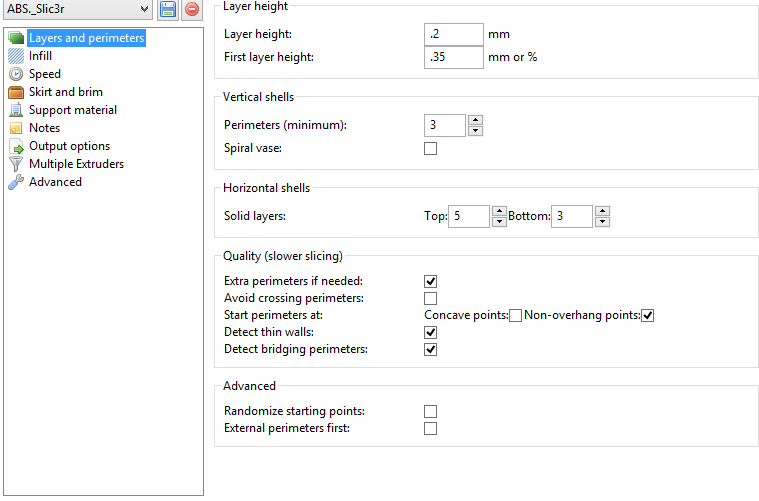Open the Support material icon
Viewport: 759px width, 501px height.
(16, 110)
